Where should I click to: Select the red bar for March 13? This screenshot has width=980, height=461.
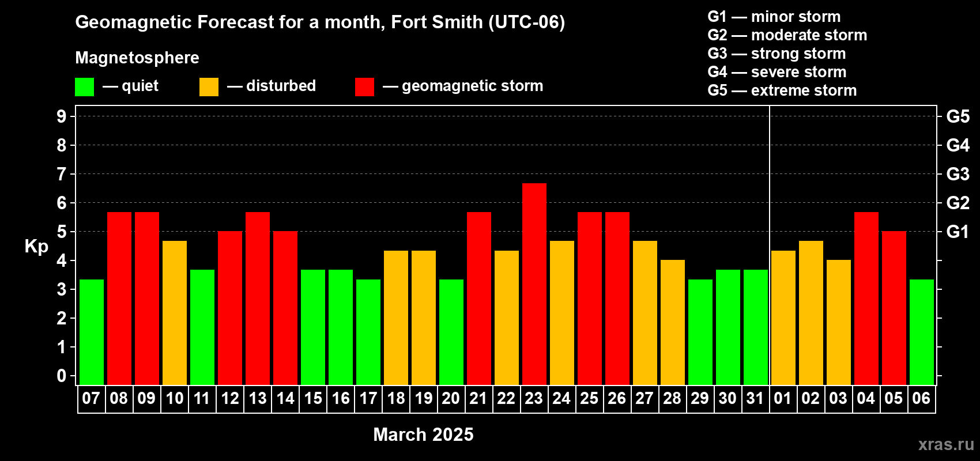coord(258,298)
